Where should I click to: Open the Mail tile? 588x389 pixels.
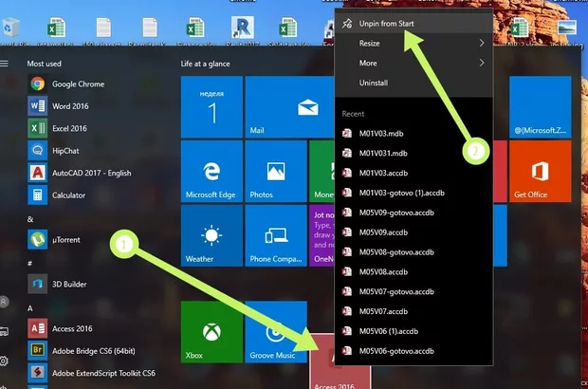pyautogui.click(x=290, y=107)
